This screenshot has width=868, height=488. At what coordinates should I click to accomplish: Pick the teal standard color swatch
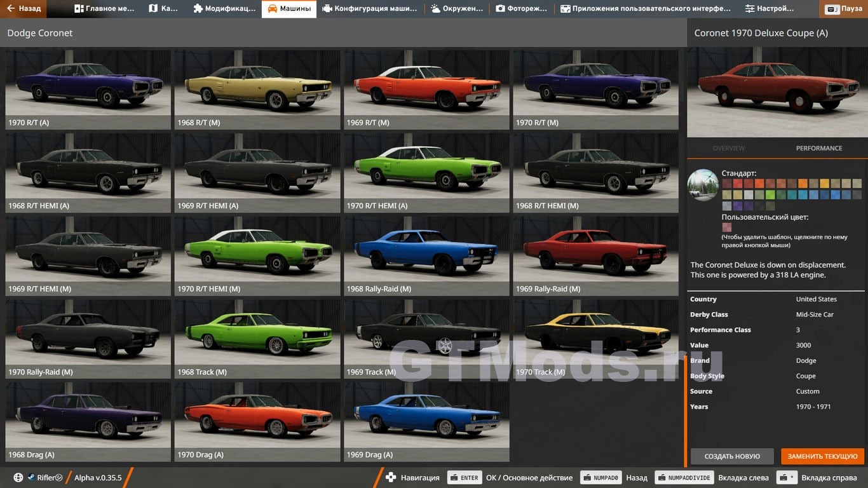[x=792, y=194]
